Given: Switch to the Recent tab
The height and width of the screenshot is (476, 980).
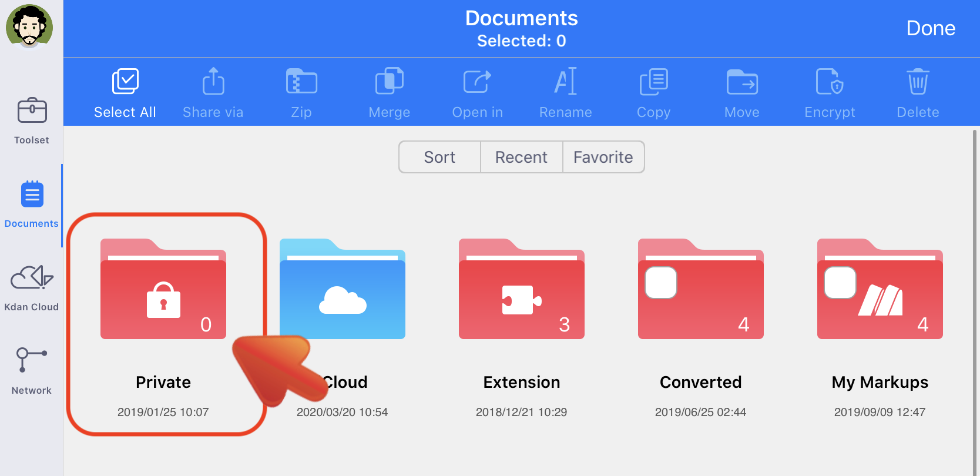Looking at the screenshot, I should point(521,157).
